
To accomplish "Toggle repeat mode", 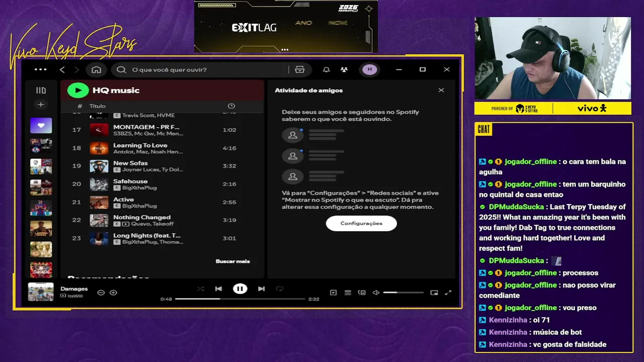I will [280, 289].
